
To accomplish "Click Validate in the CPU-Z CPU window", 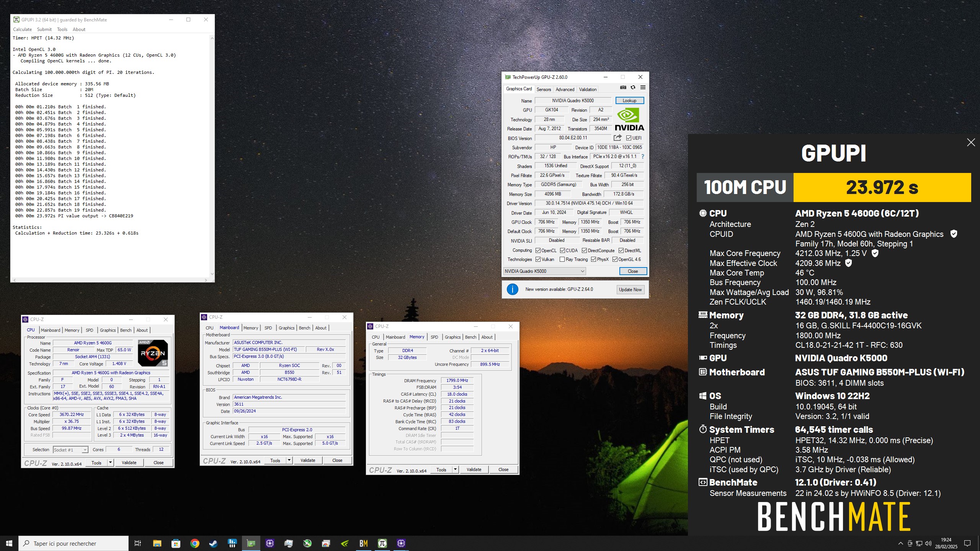I will click(x=129, y=463).
